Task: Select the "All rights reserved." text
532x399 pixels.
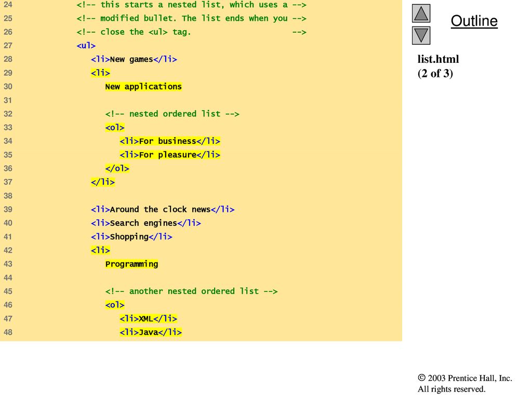Action: tap(451, 389)
